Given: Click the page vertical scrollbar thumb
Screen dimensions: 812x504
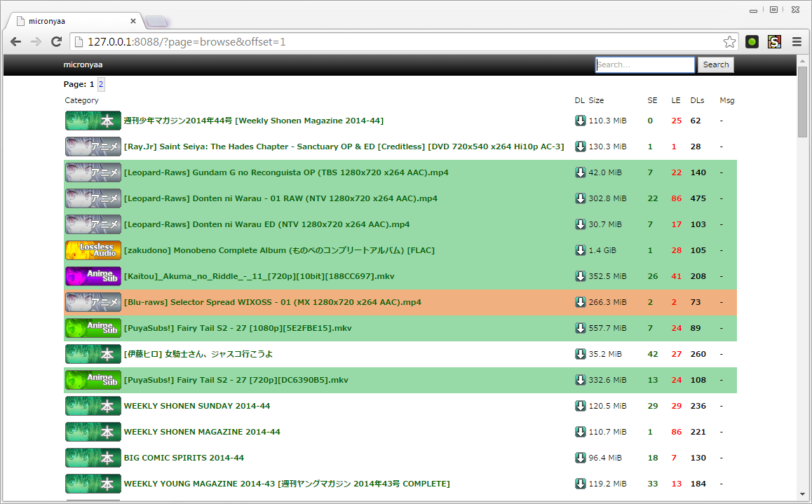Looking at the screenshot, I should [x=802, y=102].
